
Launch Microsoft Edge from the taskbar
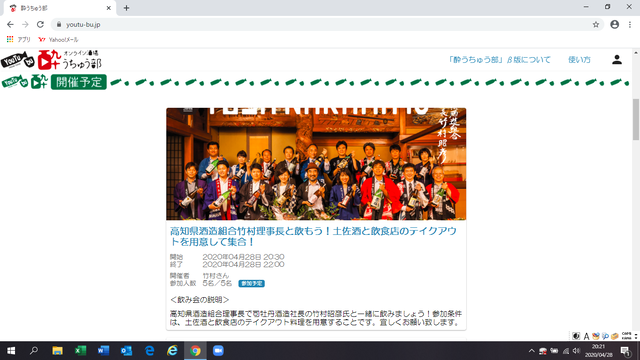point(149,351)
